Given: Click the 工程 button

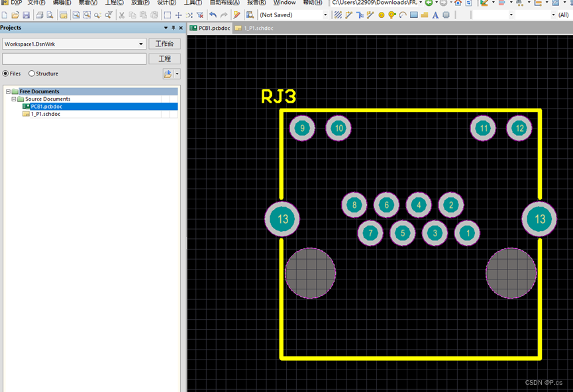Looking at the screenshot, I should [x=164, y=59].
